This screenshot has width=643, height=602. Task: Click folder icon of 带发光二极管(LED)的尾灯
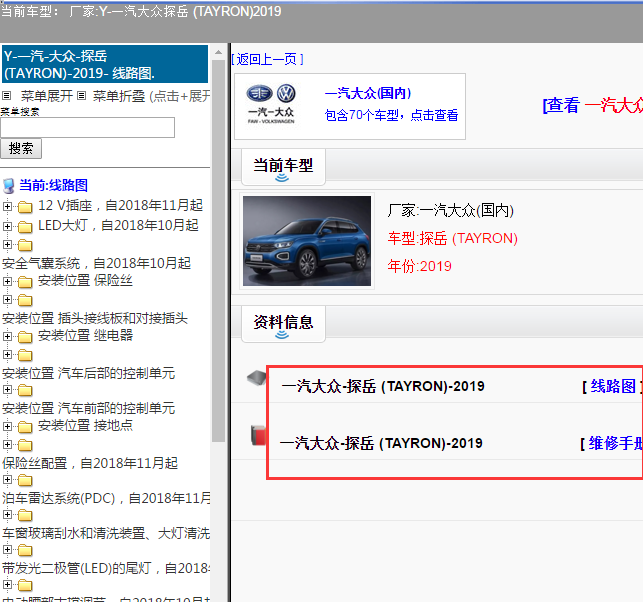(25, 550)
